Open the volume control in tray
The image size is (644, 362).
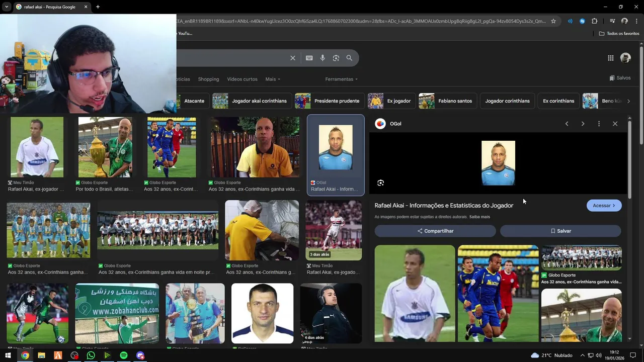click(x=599, y=355)
